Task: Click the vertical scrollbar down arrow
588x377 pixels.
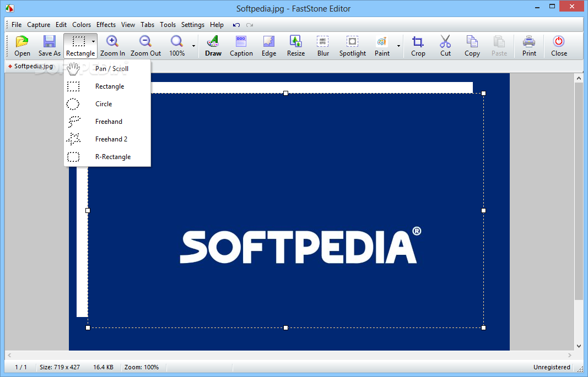Action: click(x=579, y=346)
